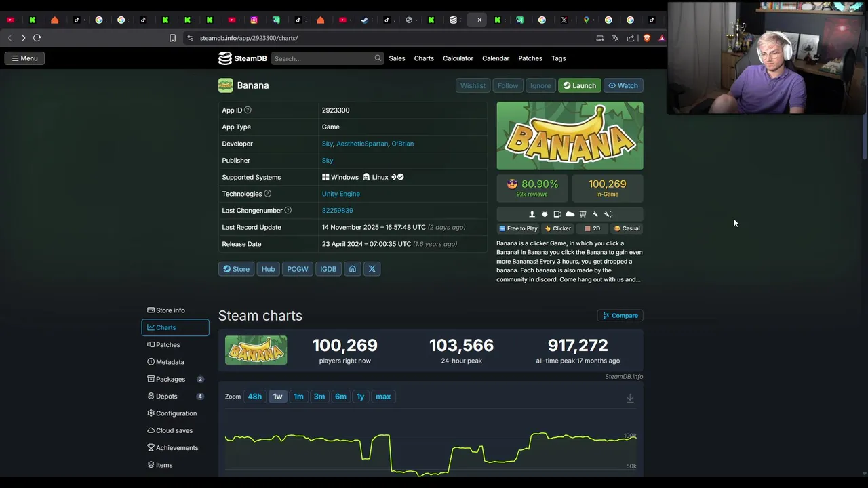This screenshot has width=868, height=488.
Task: Click the Free to Play tag
Action: (518, 228)
